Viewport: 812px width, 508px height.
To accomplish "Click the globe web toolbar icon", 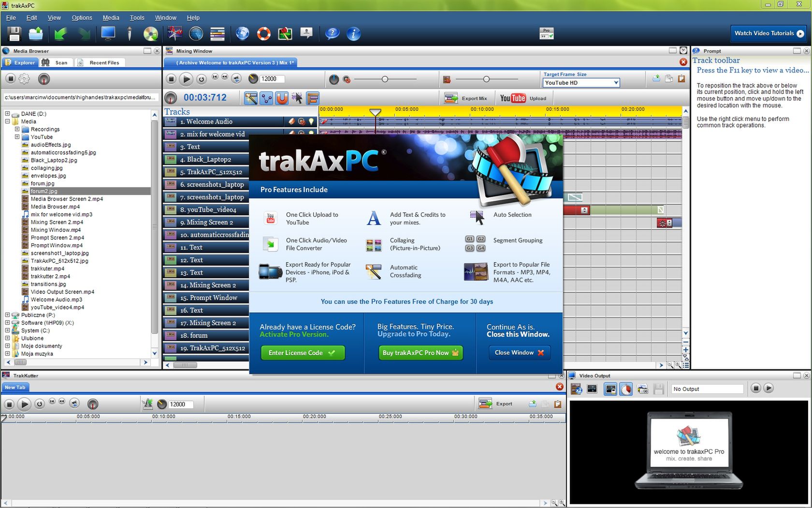I will [243, 33].
